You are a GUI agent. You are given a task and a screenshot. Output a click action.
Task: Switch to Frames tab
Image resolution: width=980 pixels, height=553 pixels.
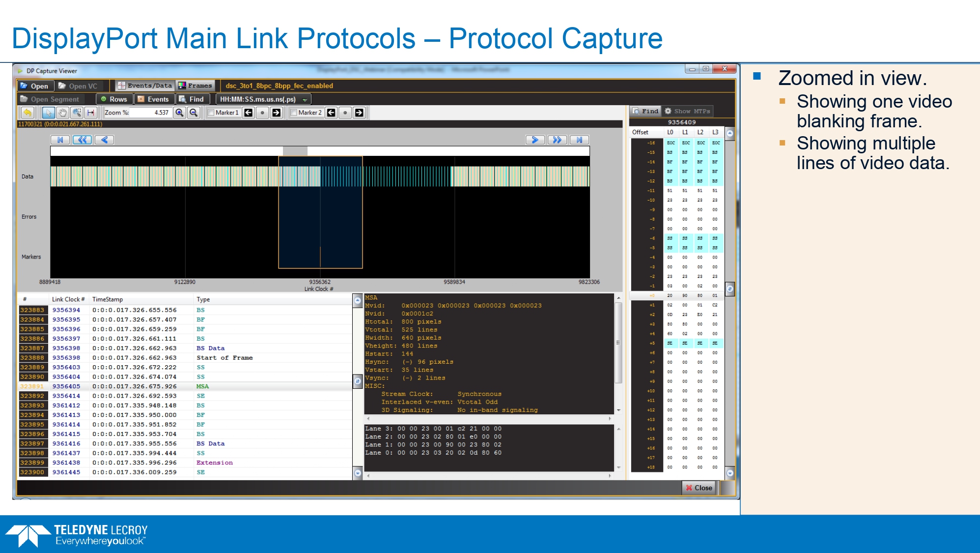(196, 86)
